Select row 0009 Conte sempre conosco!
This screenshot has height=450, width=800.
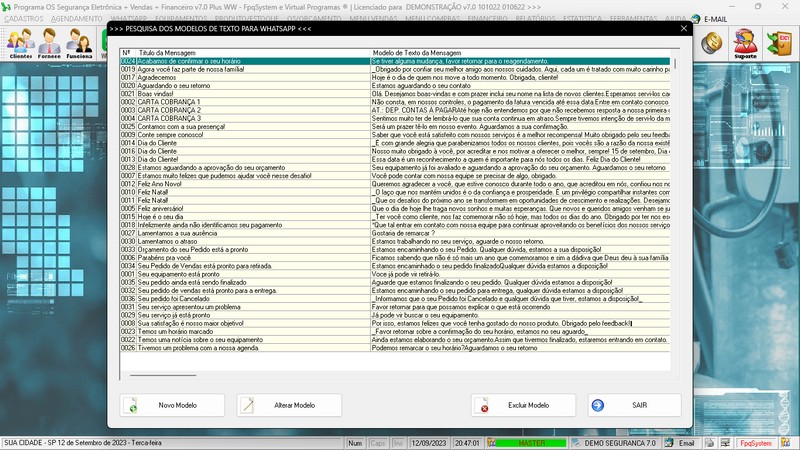tap(395, 135)
